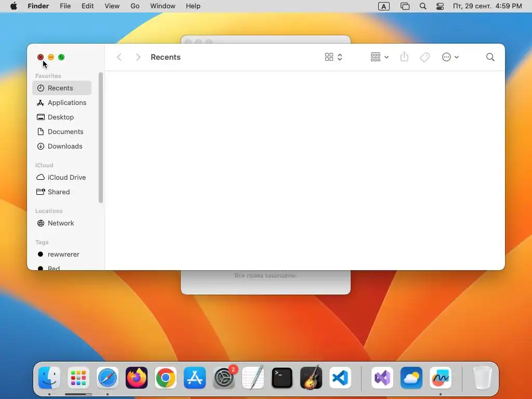Screen dimensions: 532x399
Task: Open Spotlight search in the menu bar
Action: click(x=423, y=6)
